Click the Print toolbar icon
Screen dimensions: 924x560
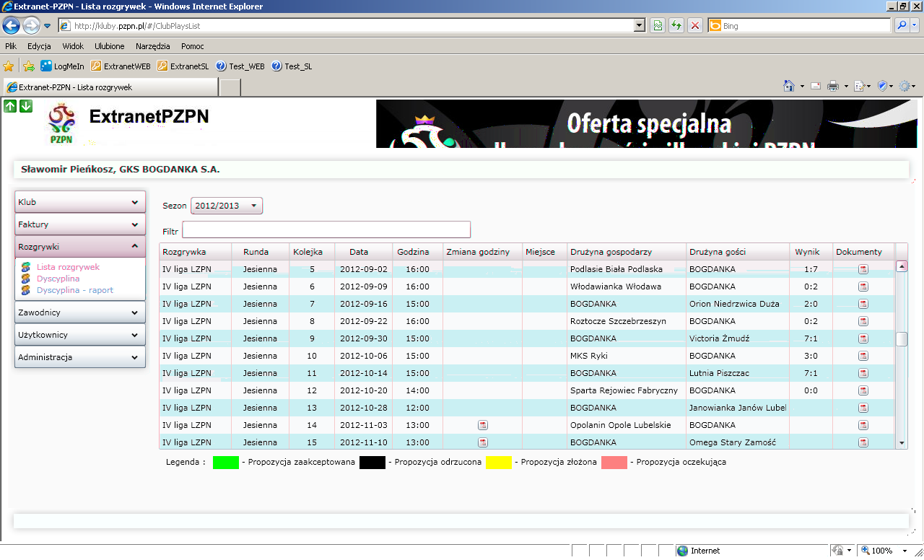tap(833, 86)
